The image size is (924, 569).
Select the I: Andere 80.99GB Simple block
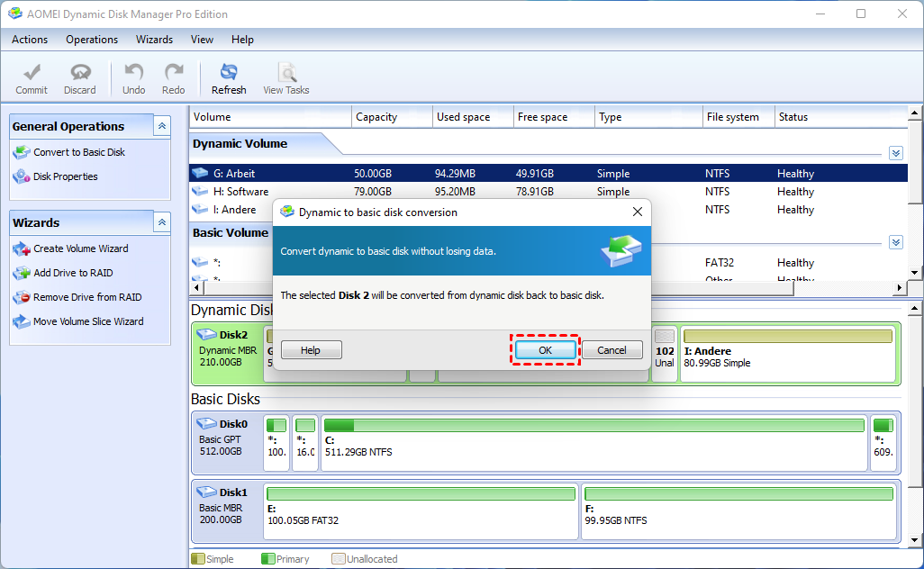click(787, 354)
